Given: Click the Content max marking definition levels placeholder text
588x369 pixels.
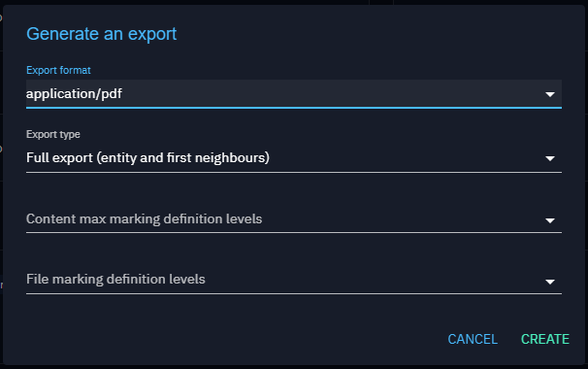Looking at the screenshot, I should [144, 218].
